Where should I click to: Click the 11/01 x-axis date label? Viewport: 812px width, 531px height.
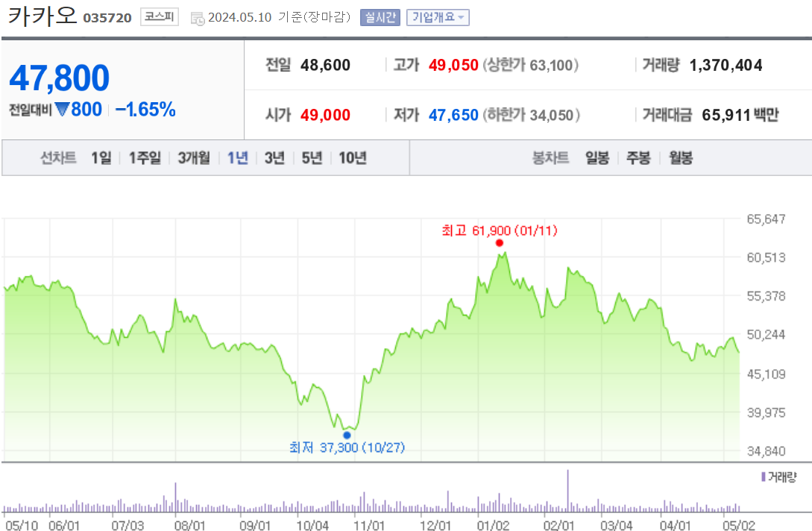click(368, 525)
